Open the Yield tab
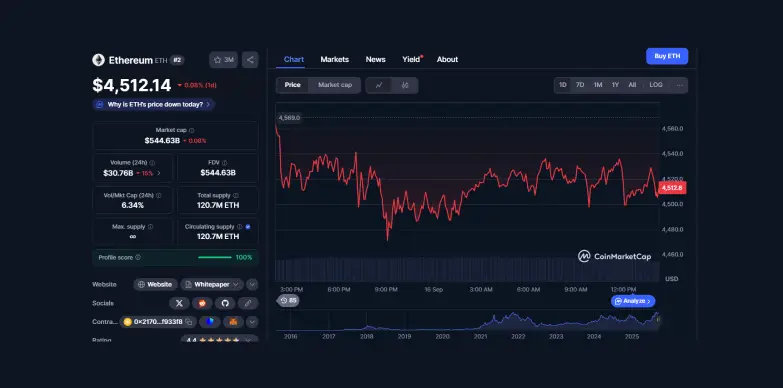Viewport: 783px width, 388px height. coord(411,59)
